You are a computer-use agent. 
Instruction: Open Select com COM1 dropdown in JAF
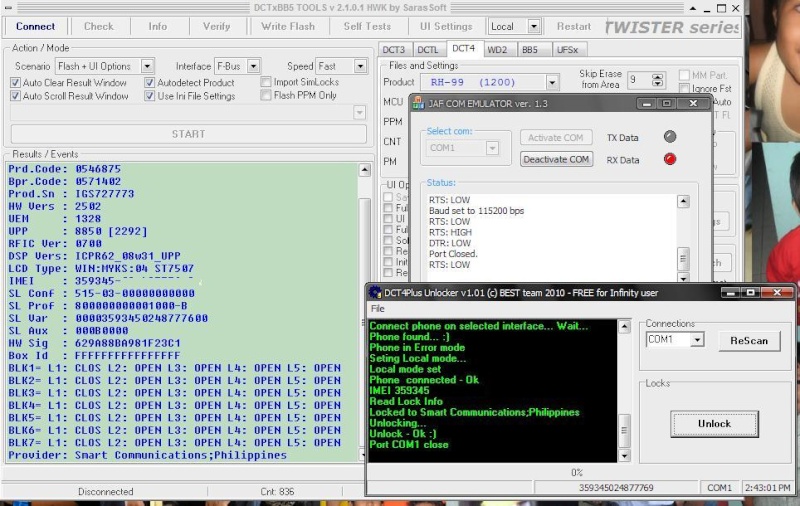click(x=492, y=148)
